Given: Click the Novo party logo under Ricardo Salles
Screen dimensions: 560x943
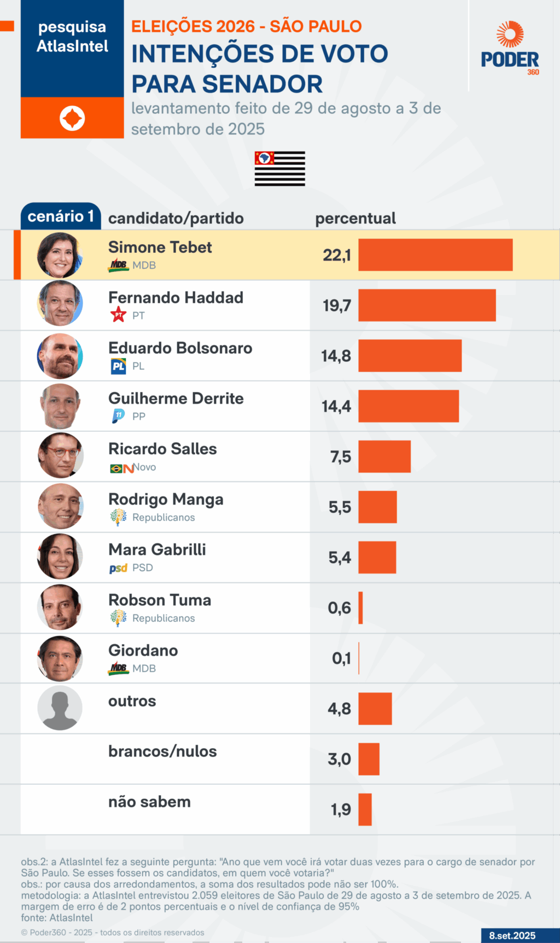Looking at the screenshot, I should [122, 468].
